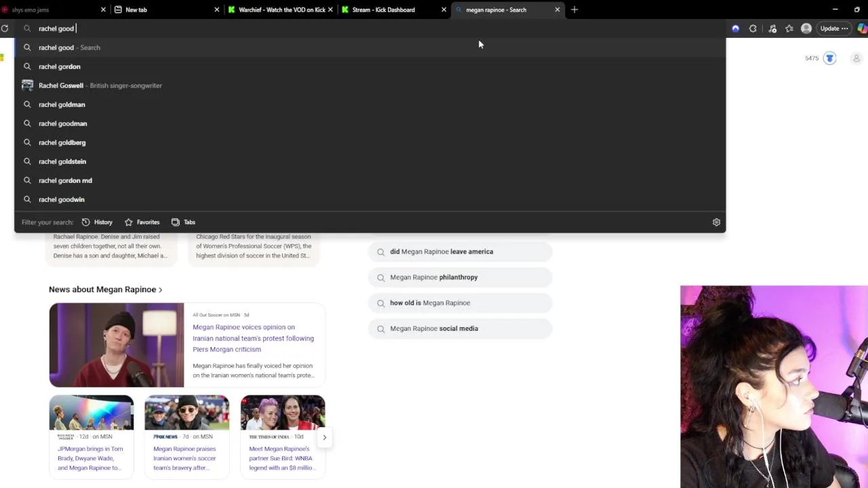Open the browser Extensions puzzle icon
The height and width of the screenshot is (488, 868).
pos(753,28)
